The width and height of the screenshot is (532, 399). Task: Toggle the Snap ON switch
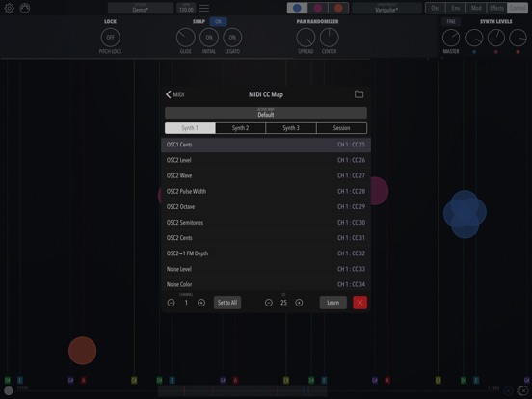tap(218, 22)
